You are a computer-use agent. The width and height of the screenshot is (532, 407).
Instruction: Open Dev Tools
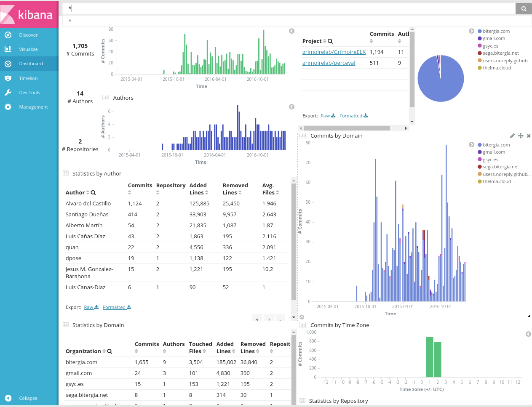pos(29,92)
